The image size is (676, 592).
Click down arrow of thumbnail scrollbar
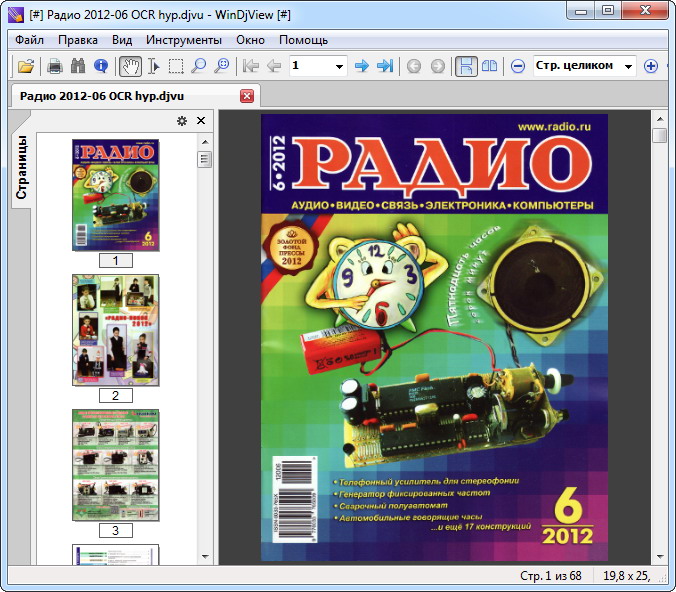pos(205,557)
